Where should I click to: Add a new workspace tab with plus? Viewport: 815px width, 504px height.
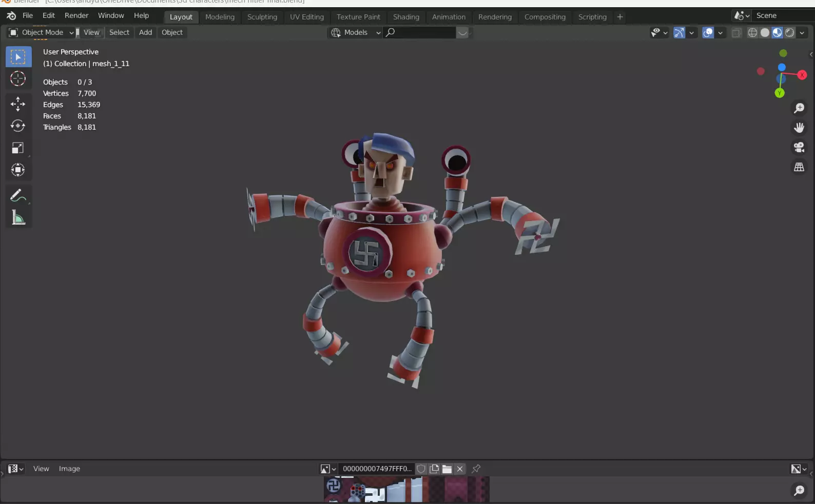coord(620,17)
